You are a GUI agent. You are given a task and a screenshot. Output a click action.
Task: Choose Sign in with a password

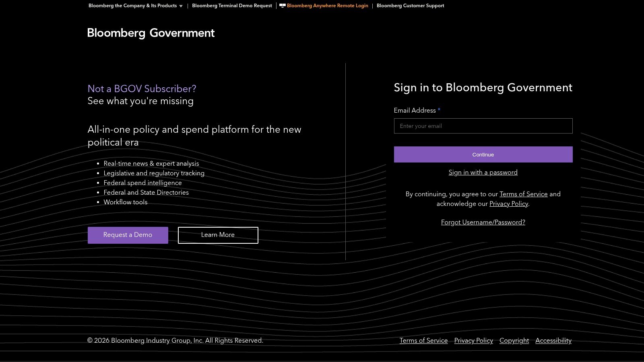pos(483,173)
